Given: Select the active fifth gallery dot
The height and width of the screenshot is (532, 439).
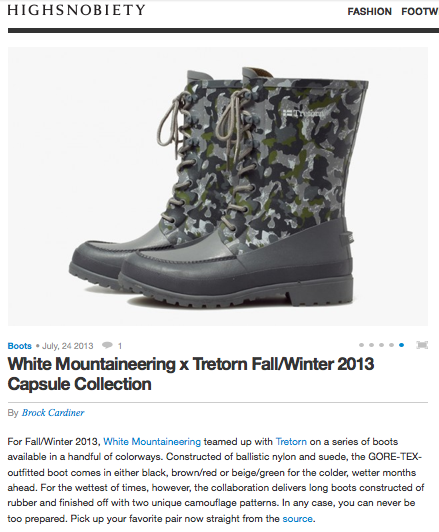Looking at the screenshot, I should (402, 345).
